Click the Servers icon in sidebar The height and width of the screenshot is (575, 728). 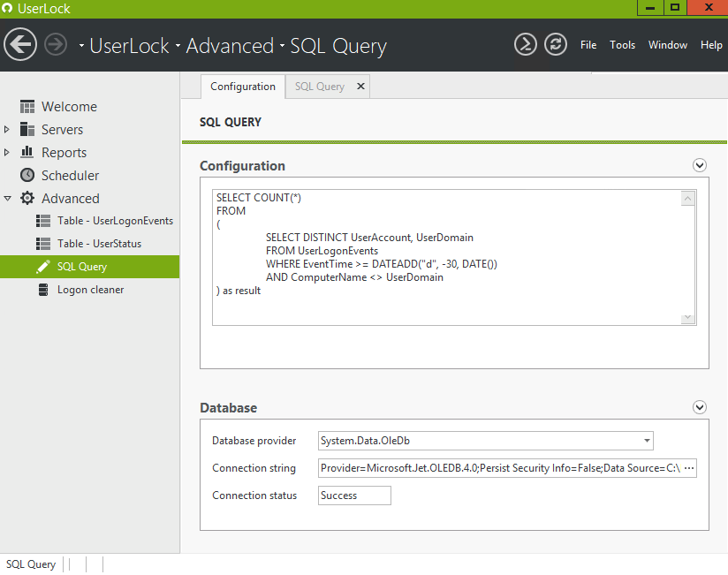coord(27,129)
